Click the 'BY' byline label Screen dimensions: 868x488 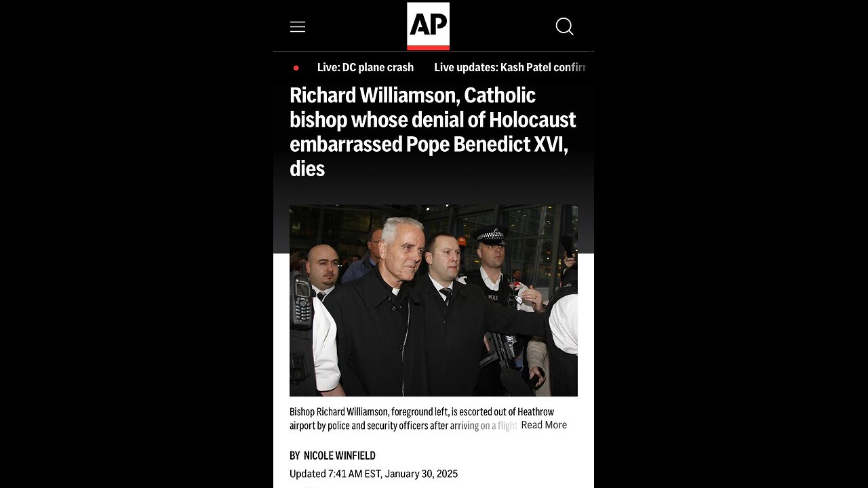(294, 455)
